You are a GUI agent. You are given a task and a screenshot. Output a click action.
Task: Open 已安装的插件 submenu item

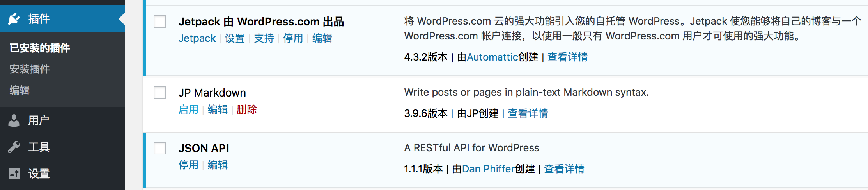click(40, 48)
